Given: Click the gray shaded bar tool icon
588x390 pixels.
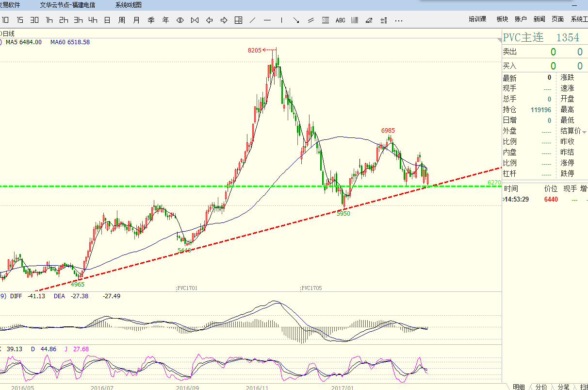Looking at the screenshot, I should click(x=355, y=20).
